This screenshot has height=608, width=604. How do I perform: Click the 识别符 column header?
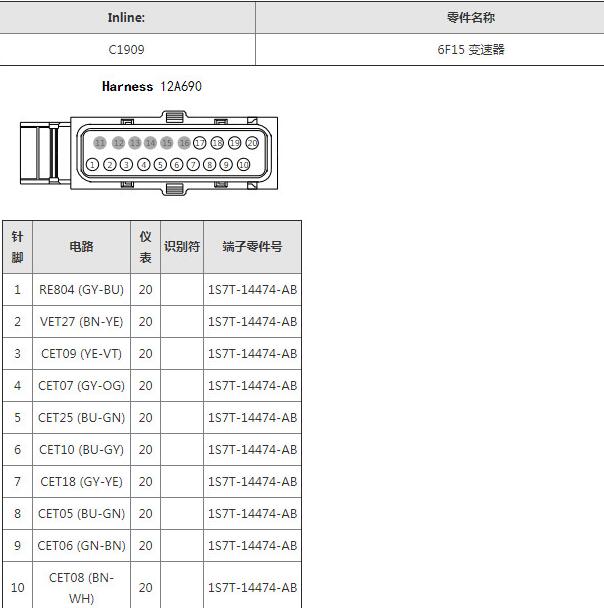[x=182, y=247]
